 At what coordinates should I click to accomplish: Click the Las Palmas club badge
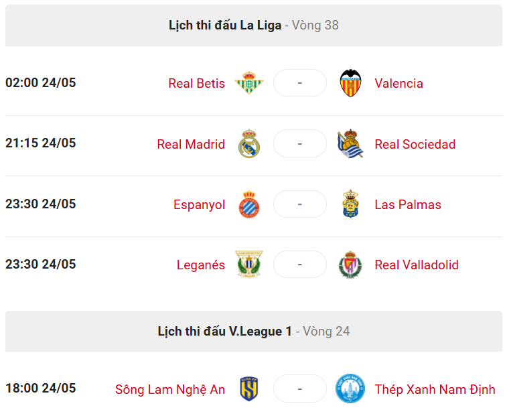click(350, 204)
